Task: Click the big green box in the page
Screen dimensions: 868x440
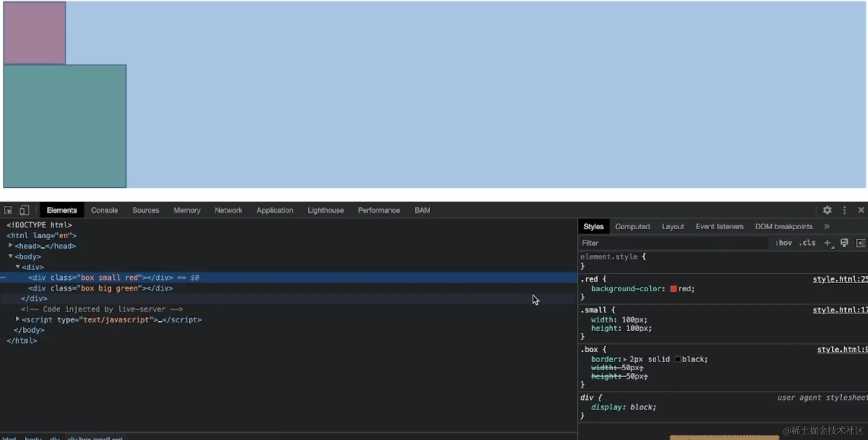Action: coord(65,126)
